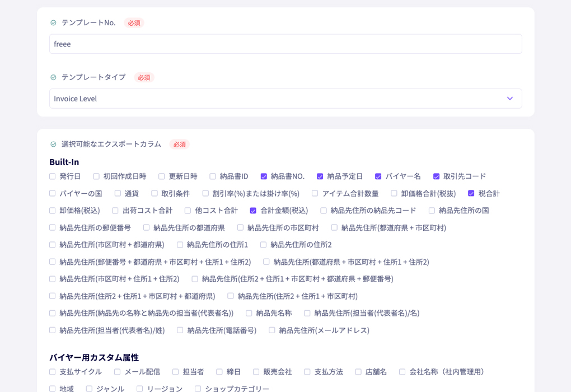Click the green check icon beside テンプレートNo.

click(53, 23)
